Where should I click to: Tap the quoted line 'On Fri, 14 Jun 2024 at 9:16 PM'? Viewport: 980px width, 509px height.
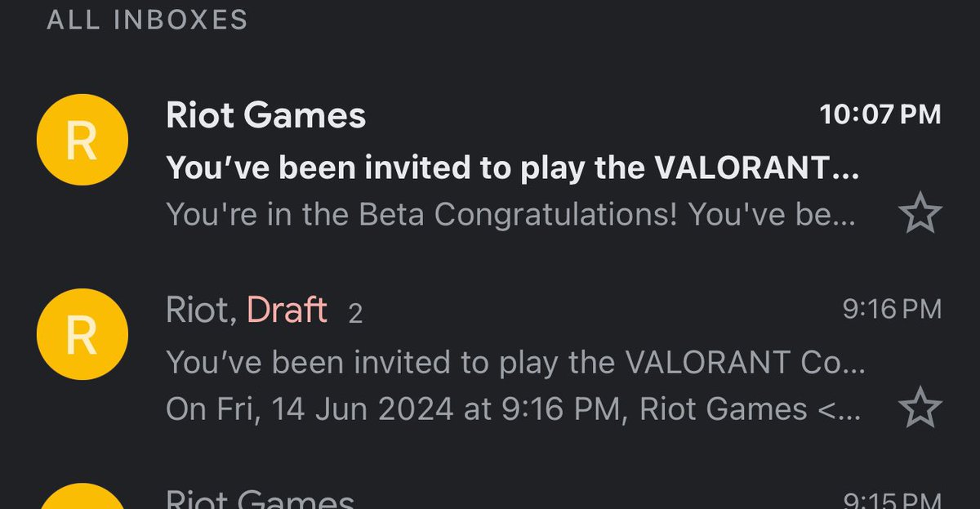[x=394, y=409]
